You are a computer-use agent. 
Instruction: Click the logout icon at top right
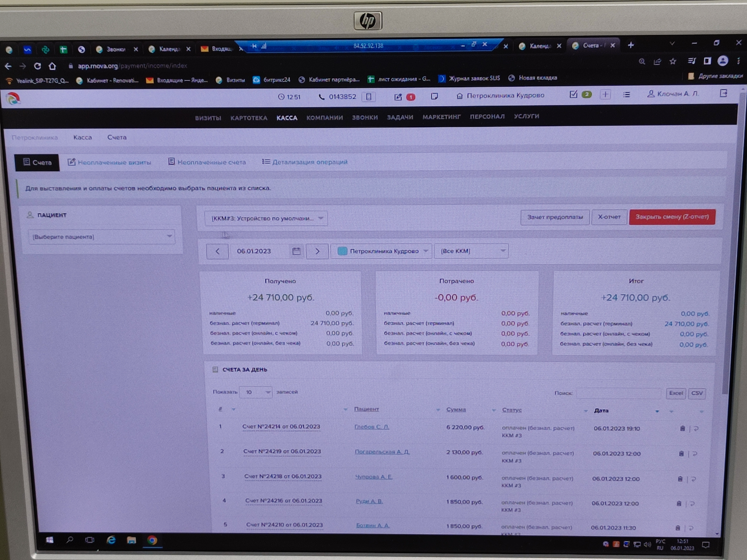[723, 94]
